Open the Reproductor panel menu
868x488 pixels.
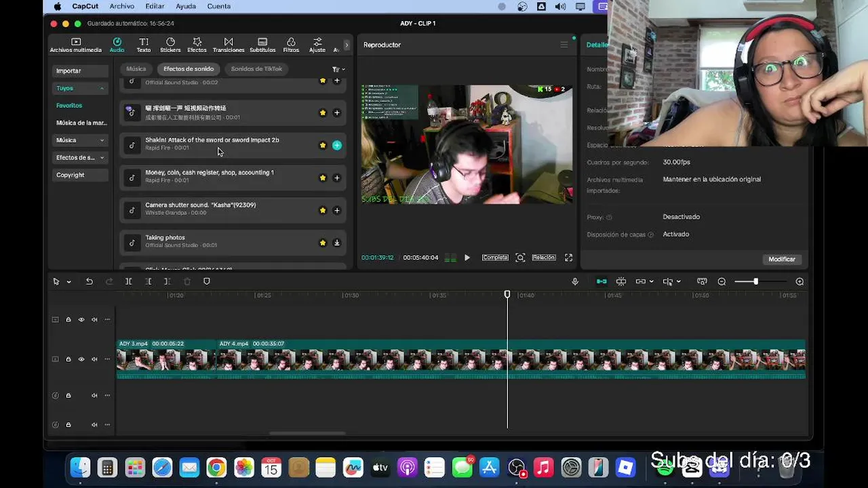tap(564, 45)
